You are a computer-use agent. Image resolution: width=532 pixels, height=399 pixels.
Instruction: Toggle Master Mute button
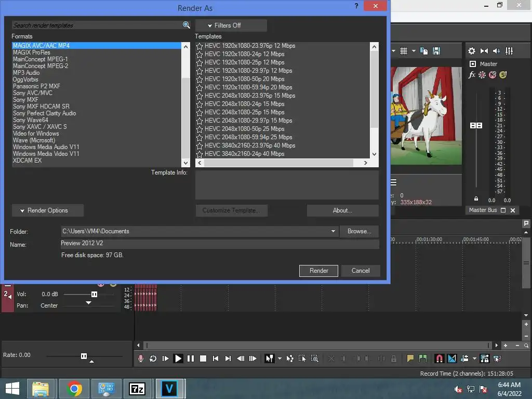(493, 75)
